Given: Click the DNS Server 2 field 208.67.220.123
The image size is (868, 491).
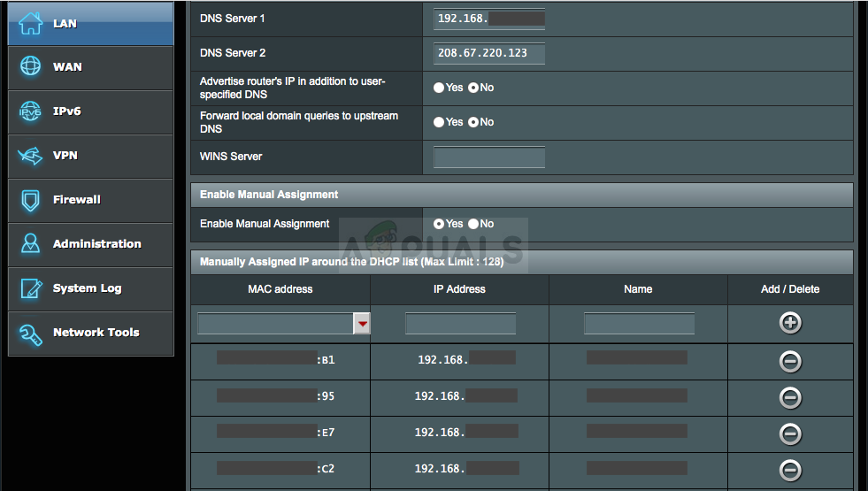Looking at the screenshot, I should [x=489, y=53].
